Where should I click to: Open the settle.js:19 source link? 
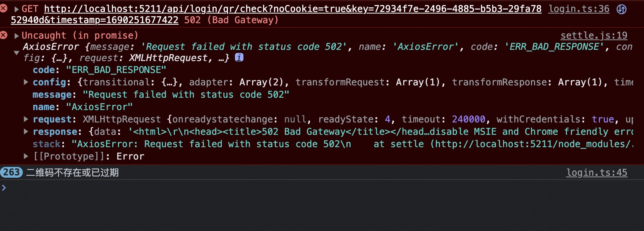tap(593, 35)
